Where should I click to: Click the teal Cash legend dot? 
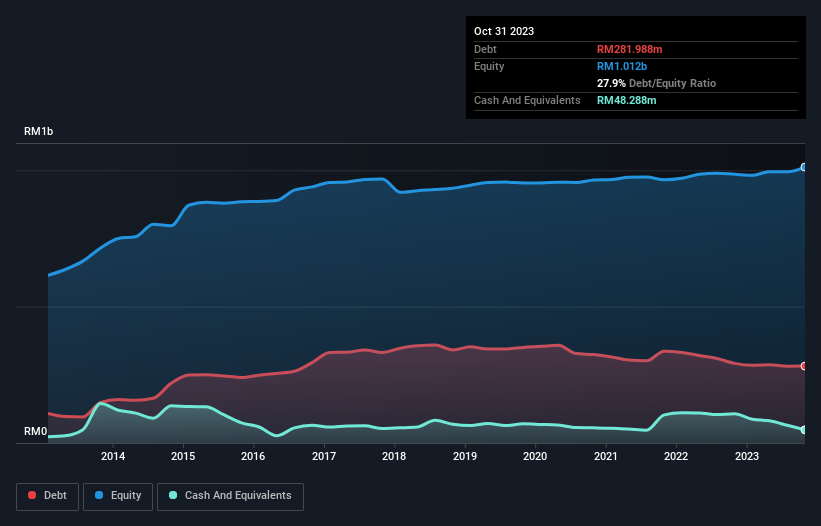(173, 495)
